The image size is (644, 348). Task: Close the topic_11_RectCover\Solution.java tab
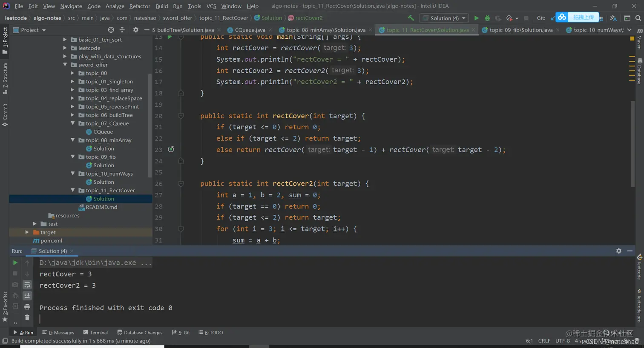pos(474,30)
